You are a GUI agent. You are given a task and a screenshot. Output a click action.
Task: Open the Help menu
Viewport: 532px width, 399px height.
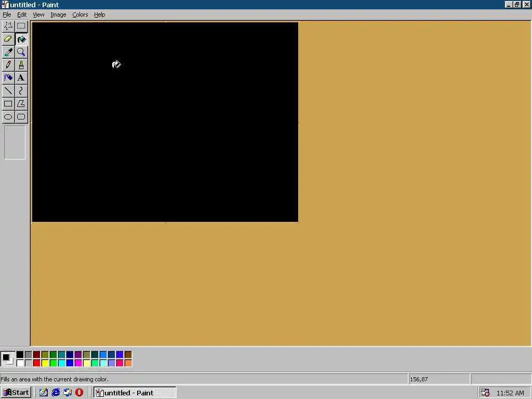pyautogui.click(x=99, y=15)
